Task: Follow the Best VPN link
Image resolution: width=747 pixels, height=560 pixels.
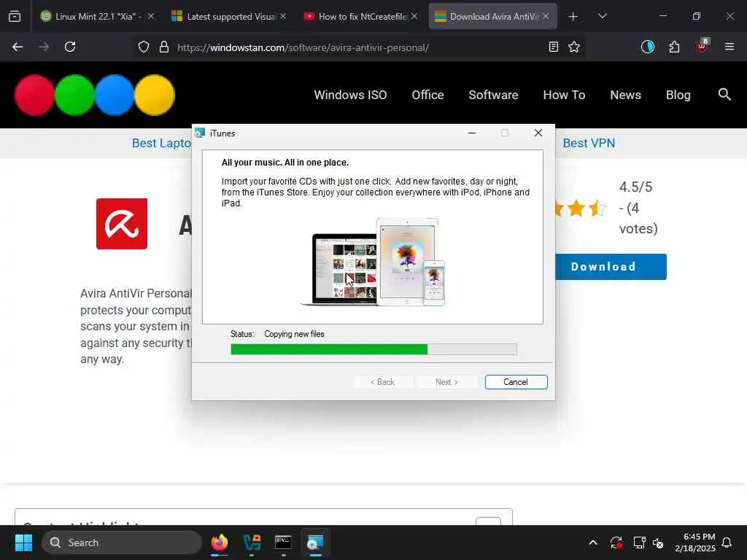Action: click(589, 144)
